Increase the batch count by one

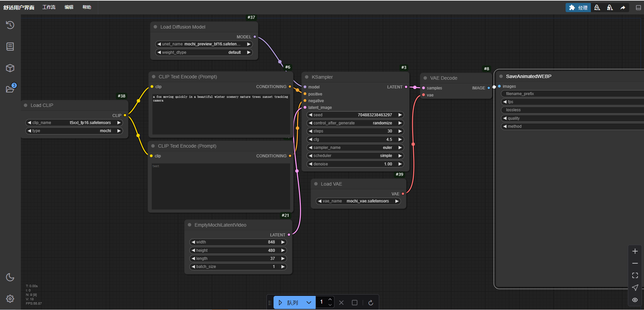click(330, 299)
